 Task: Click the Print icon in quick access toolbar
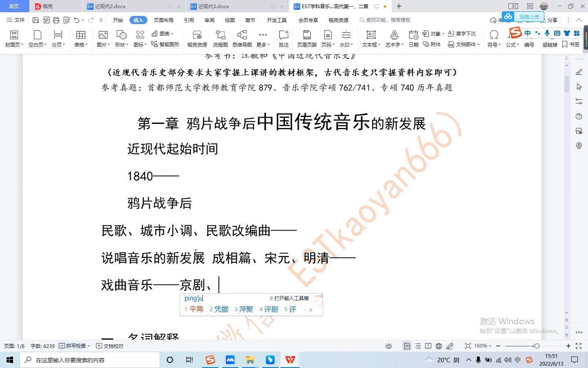pos(56,20)
